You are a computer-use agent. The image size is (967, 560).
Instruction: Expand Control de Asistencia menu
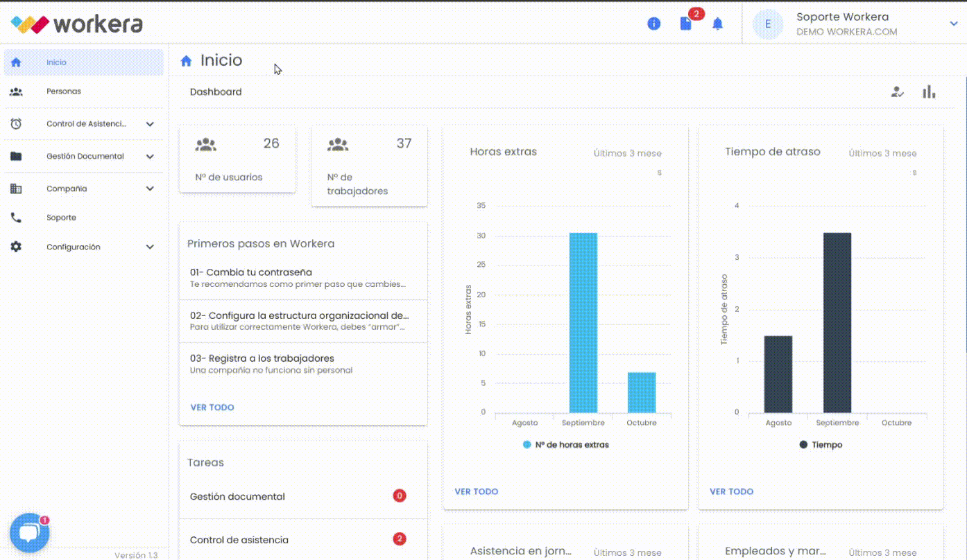[x=150, y=124]
